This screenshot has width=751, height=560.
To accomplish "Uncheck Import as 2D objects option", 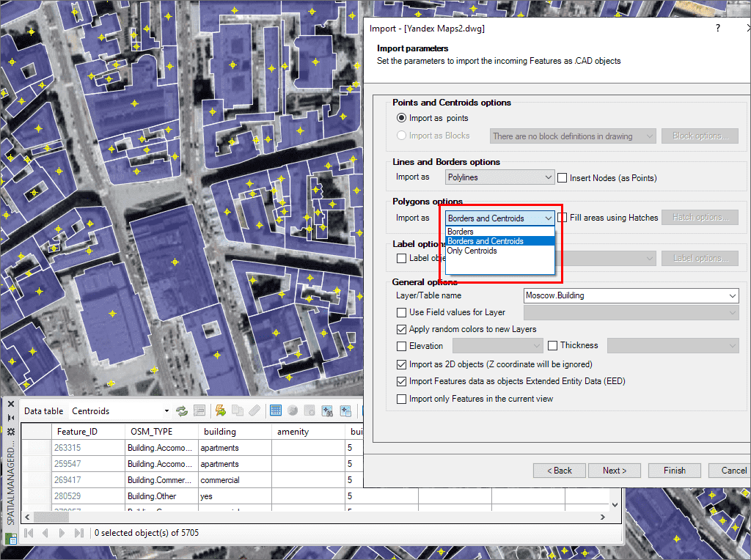I will point(401,365).
